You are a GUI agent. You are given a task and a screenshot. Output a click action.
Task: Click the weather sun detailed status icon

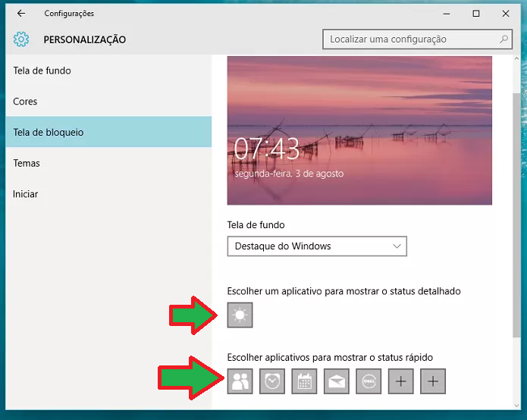coord(240,315)
